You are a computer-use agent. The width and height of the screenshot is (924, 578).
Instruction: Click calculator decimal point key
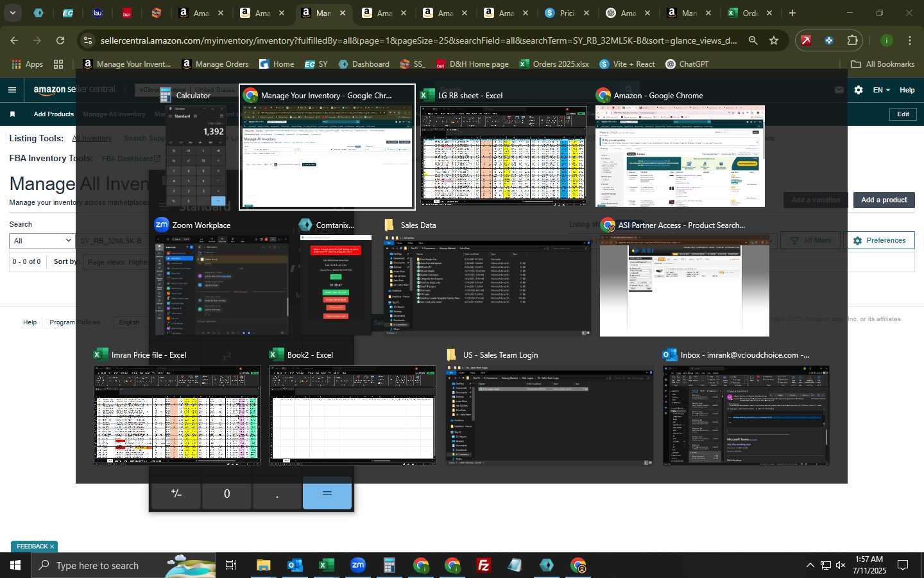[x=277, y=493]
